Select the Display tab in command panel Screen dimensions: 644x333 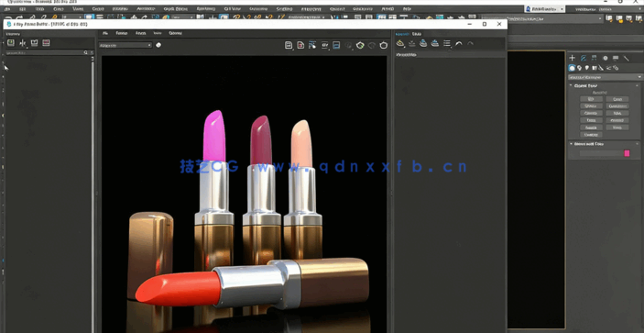616,58
